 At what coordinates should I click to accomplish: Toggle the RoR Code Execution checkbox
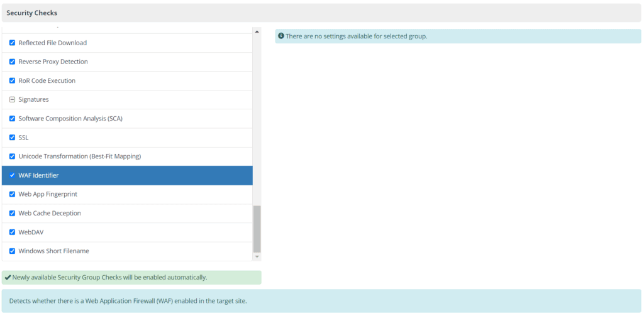tap(12, 81)
